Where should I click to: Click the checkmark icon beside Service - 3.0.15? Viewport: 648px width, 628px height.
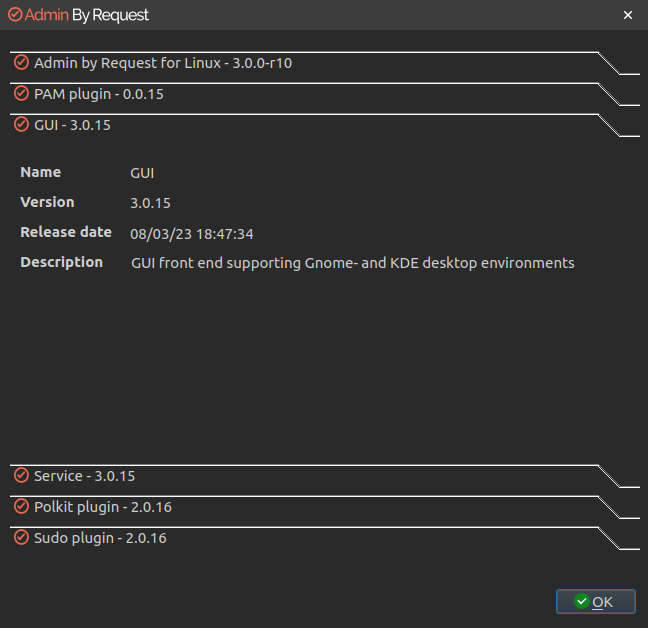(x=21, y=475)
